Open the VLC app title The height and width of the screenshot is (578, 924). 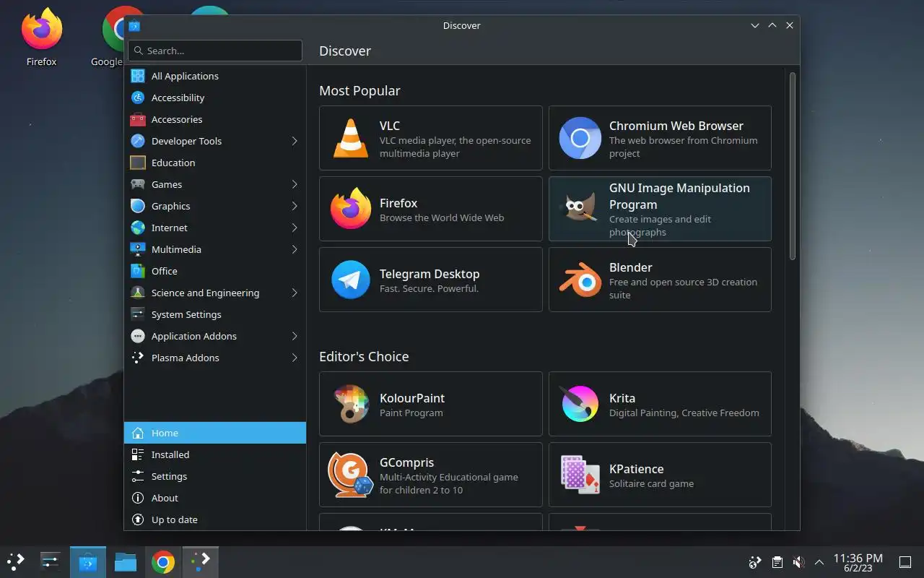coord(390,126)
